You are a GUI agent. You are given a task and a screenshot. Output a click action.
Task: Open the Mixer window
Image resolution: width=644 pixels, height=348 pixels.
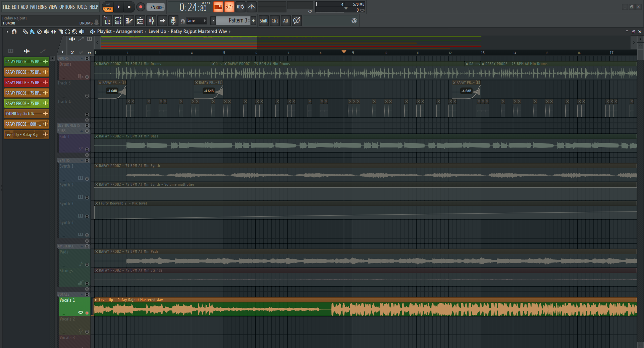[x=151, y=21]
